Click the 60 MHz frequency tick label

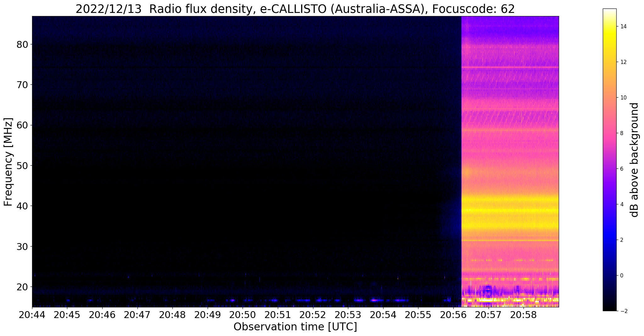coord(22,125)
